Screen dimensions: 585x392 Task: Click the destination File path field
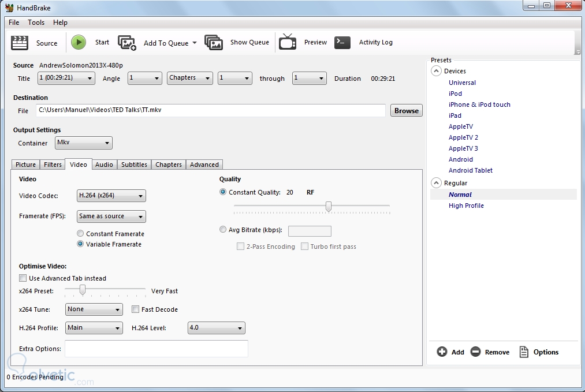(x=211, y=110)
